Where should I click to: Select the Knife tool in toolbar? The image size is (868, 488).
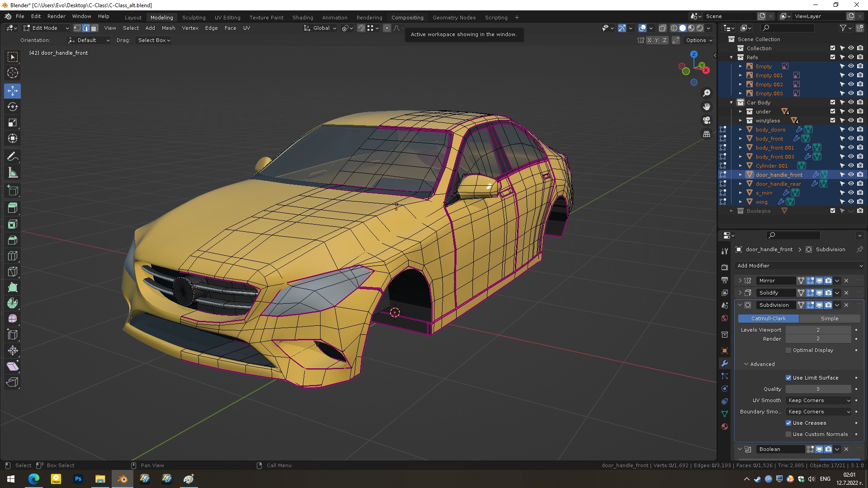13,272
